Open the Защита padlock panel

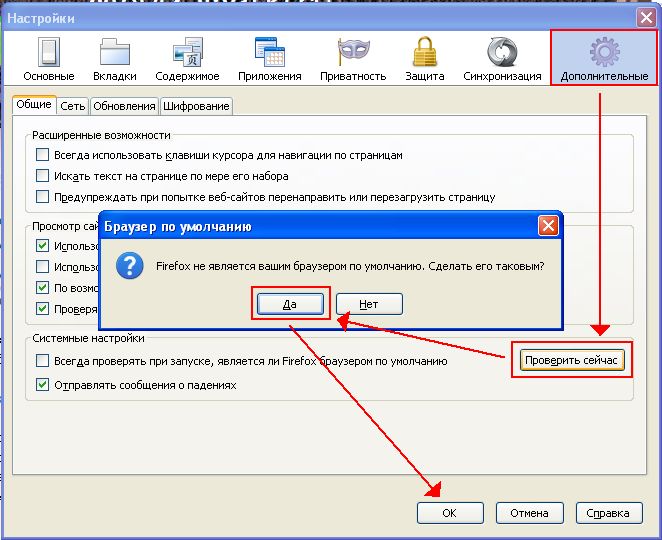pos(424,59)
